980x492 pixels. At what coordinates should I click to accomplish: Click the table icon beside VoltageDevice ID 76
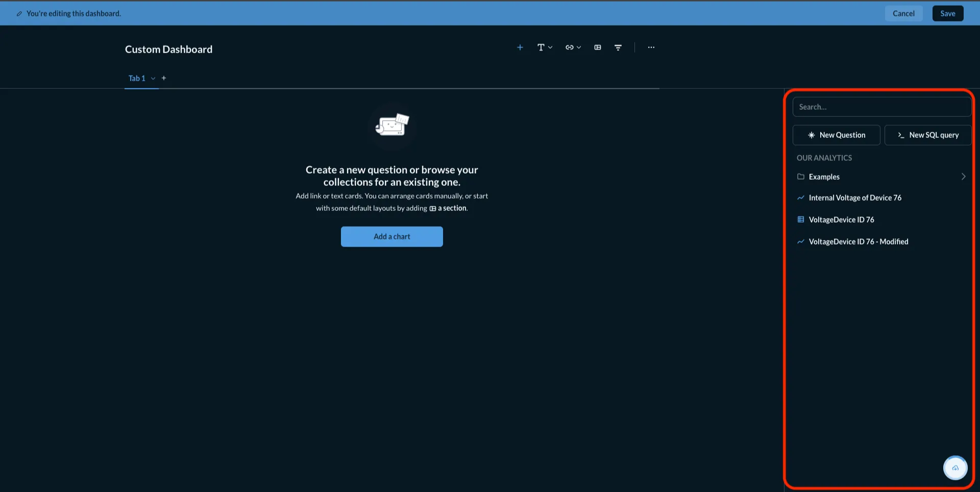[x=801, y=219]
